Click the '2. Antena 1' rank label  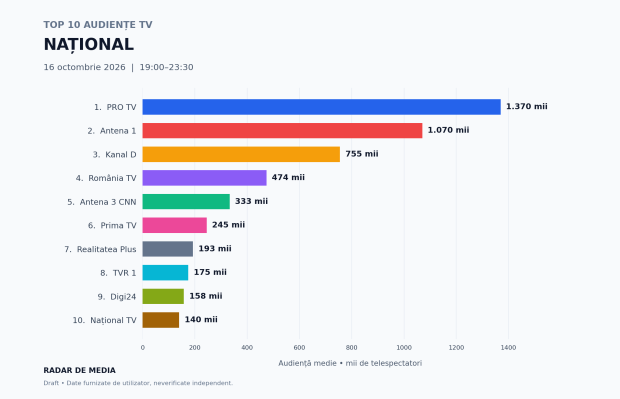(x=112, y=131)
